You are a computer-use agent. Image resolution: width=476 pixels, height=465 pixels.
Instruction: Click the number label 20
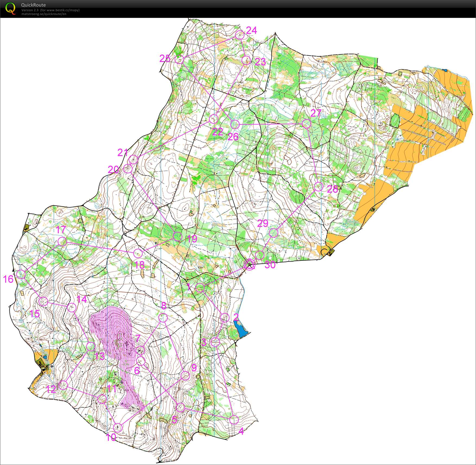tap(113, 170)
